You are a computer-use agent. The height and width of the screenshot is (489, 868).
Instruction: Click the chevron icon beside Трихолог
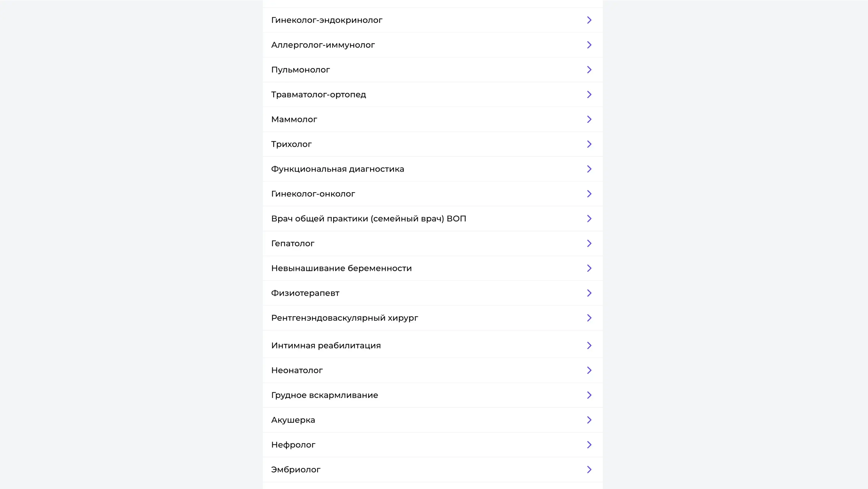(589, 144)
